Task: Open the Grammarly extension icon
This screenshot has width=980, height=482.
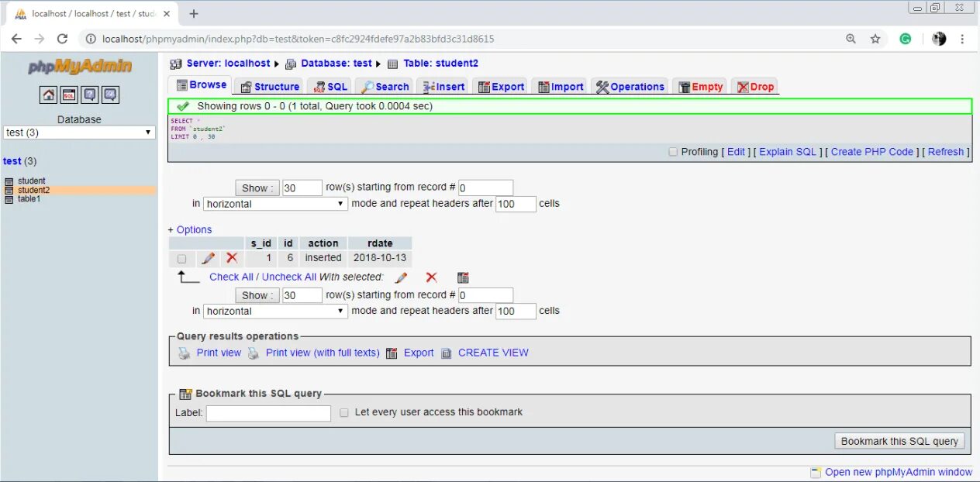Action: (905, 39)
